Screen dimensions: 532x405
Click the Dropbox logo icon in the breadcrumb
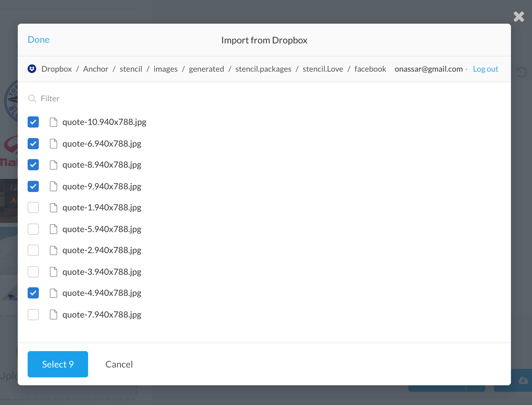pos(32,69)
